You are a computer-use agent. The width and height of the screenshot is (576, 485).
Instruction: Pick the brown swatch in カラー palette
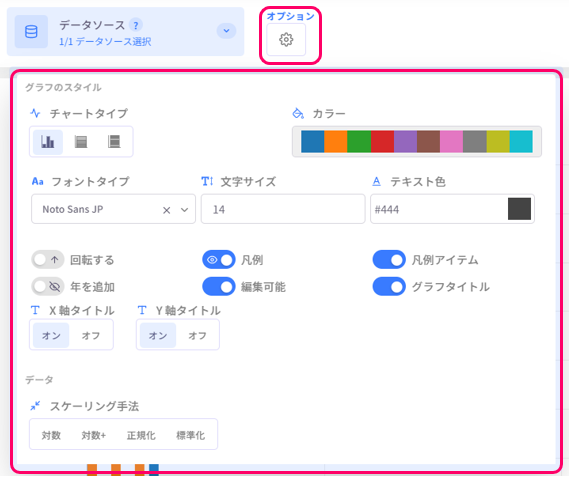pos(429,141)
